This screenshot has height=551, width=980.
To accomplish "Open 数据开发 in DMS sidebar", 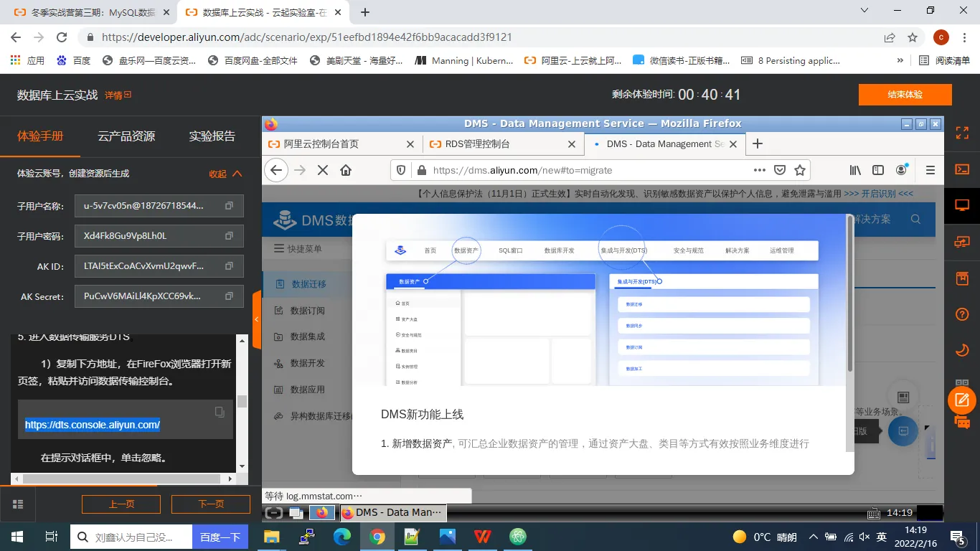I will [307, 363].
